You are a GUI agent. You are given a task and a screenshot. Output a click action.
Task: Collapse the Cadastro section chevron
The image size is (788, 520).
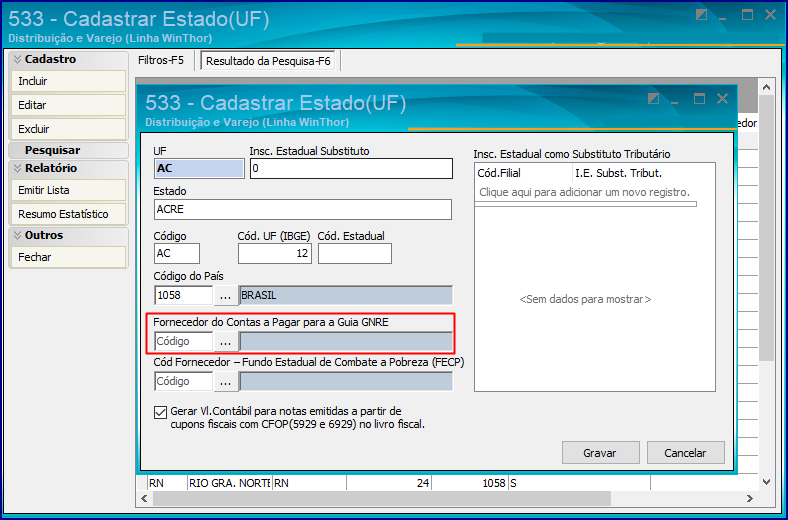18,59
